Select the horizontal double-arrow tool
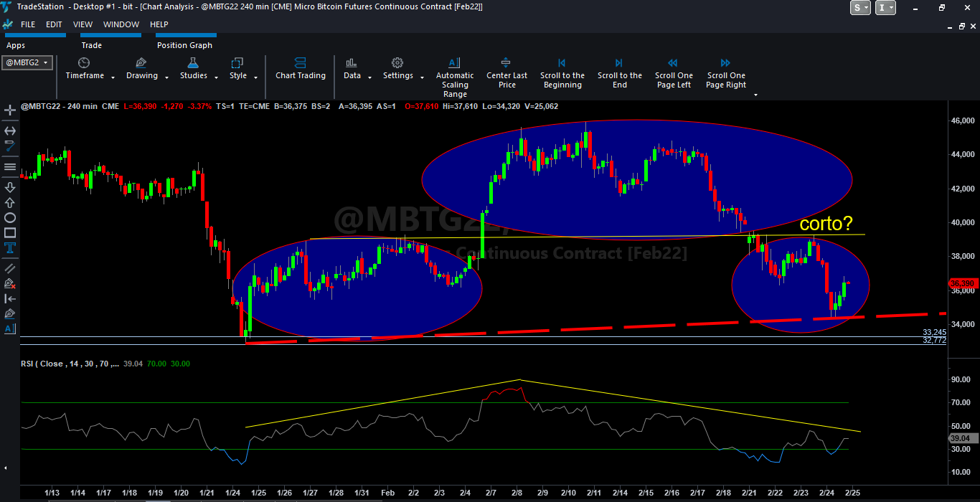 (10, 131)
